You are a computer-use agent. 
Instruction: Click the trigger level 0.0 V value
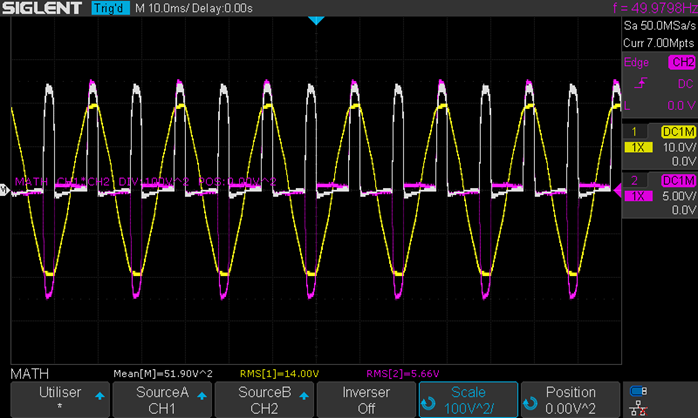point(681,106)
